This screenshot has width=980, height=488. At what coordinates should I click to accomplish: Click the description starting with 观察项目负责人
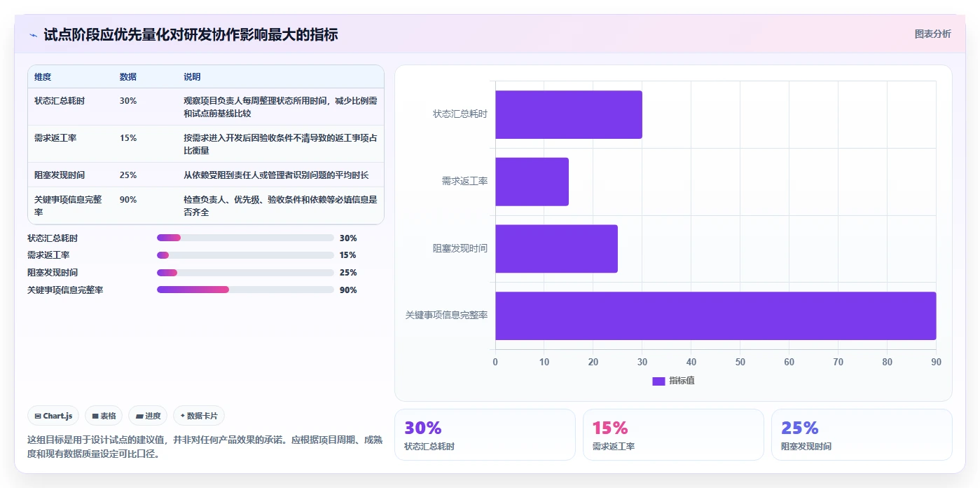280,107
